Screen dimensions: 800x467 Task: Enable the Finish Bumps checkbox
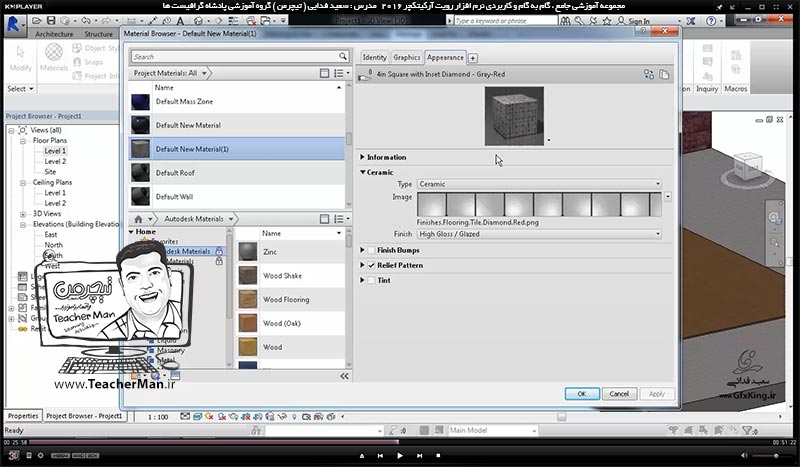(x=371, y=250)
